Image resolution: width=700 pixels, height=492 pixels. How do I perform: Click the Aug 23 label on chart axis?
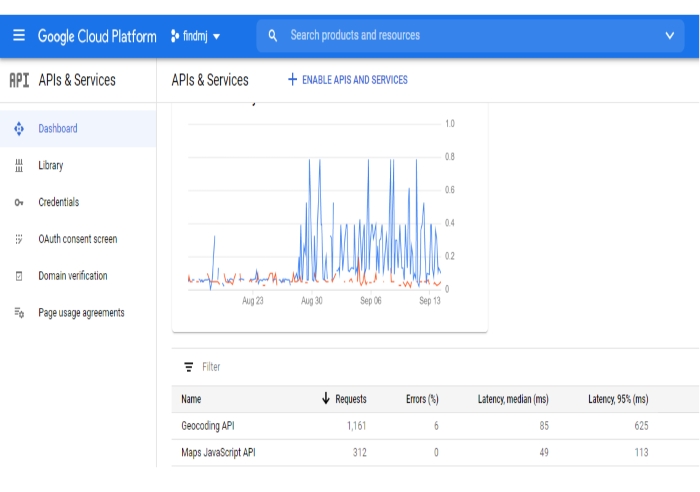click(x=253, y=301)
